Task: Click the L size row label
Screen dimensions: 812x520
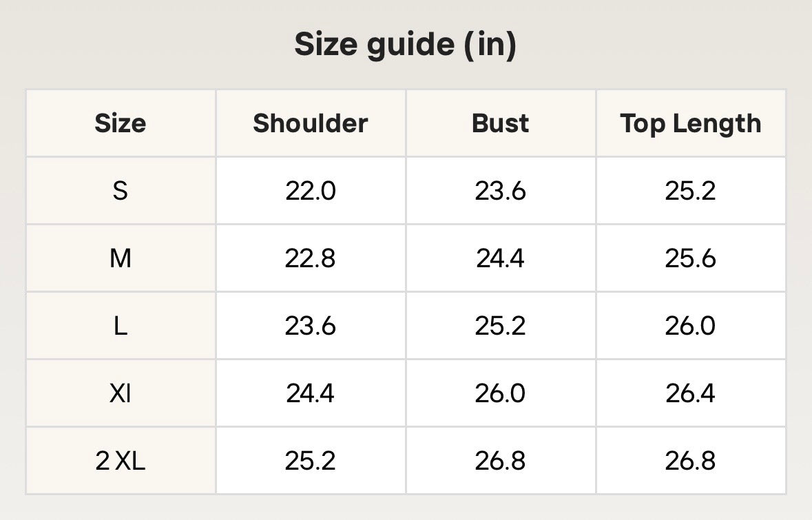Action: point(120,326)
